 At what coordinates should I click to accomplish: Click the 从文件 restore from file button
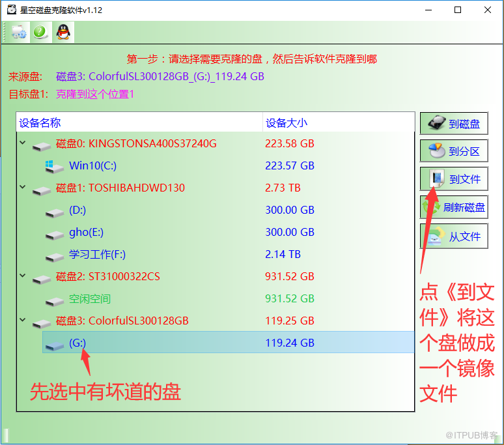[454, 237]
